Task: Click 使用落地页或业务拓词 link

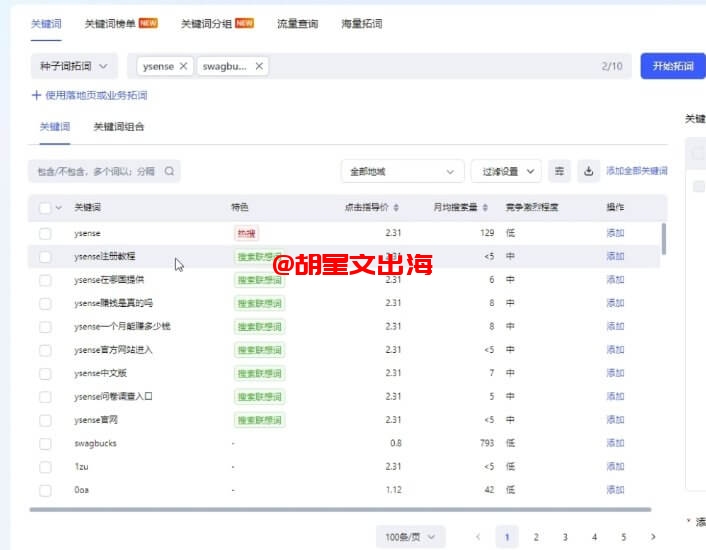Action: 96,95
